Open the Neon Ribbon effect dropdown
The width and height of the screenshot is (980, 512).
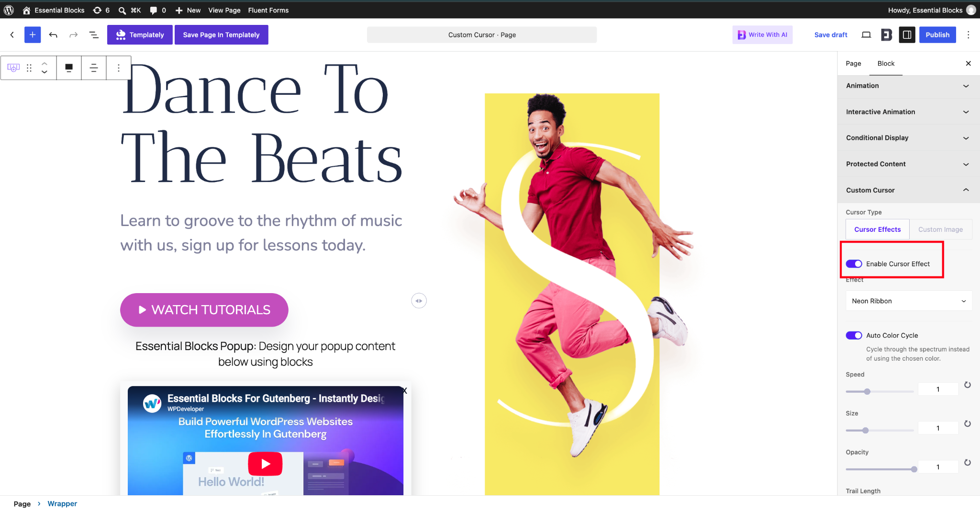908,301
